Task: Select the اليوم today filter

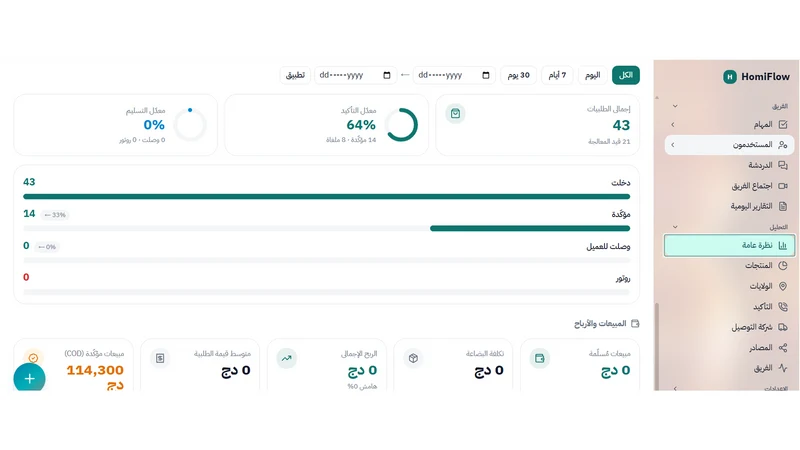Action: click(x=592, y=75)
